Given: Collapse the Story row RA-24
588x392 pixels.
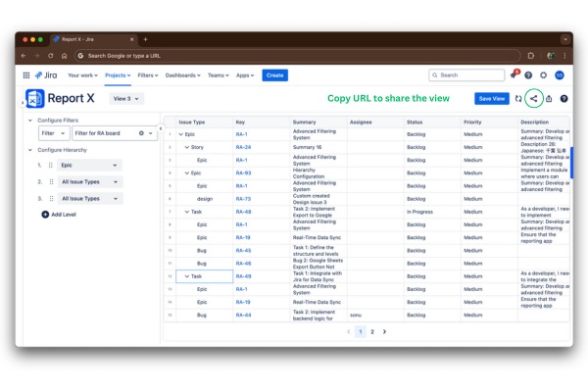Looking at the screenshot, I should tap(187, 147).
